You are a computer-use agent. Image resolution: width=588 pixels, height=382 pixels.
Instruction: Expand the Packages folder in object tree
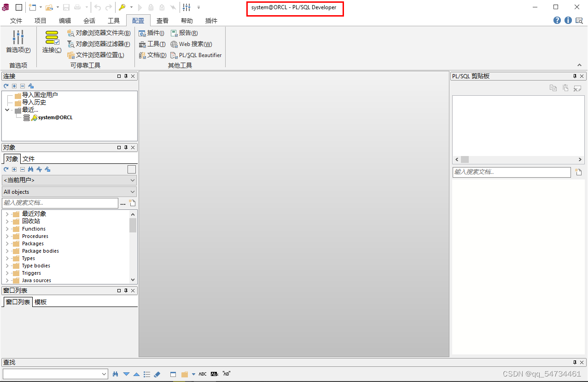click(x=7, y=243)
